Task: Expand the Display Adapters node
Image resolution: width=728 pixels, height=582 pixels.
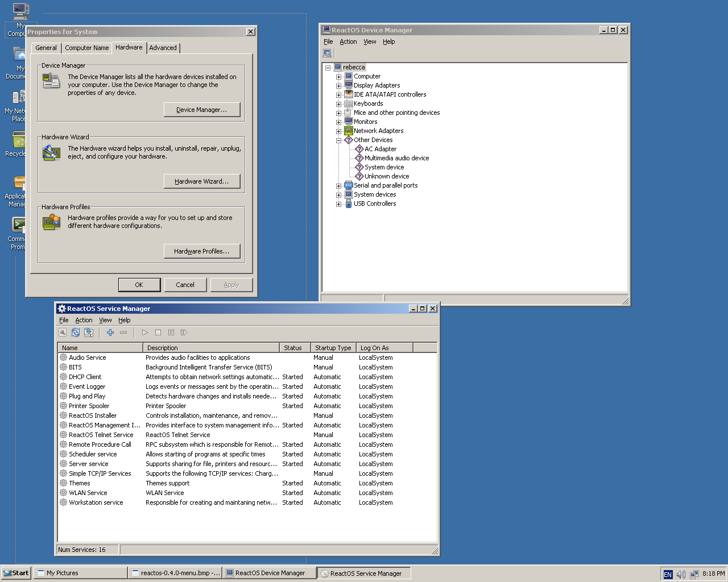Action: [338, 86]
